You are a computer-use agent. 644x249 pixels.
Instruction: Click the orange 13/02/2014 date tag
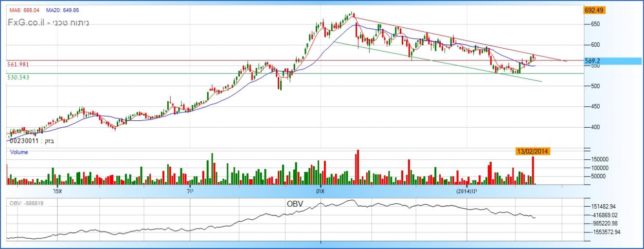533,152
